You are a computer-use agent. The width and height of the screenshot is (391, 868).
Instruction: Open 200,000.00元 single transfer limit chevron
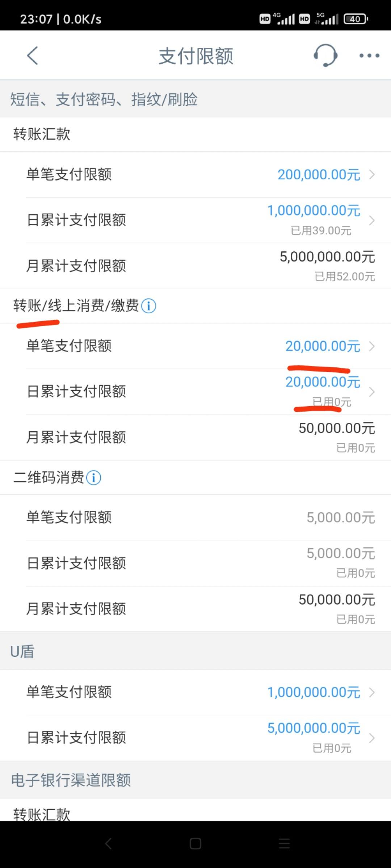372,175
